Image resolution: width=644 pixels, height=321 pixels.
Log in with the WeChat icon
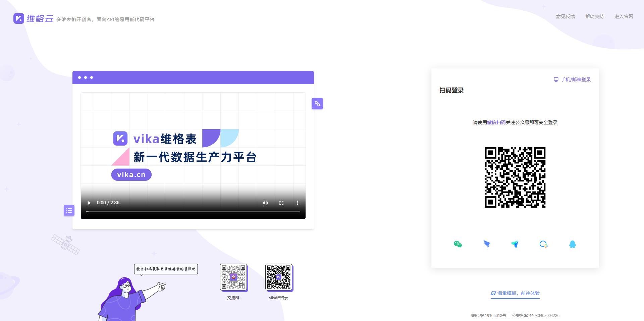(x=458, y=244)
